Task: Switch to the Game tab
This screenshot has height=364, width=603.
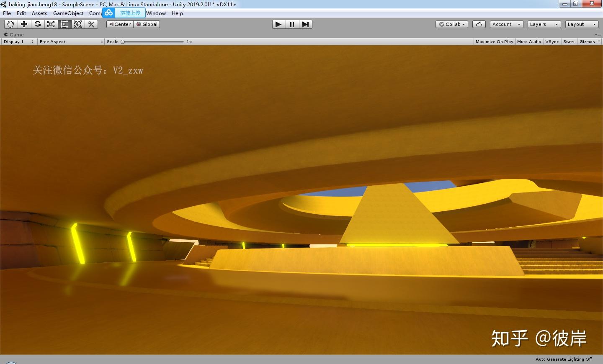Action: tap(14, 35)
